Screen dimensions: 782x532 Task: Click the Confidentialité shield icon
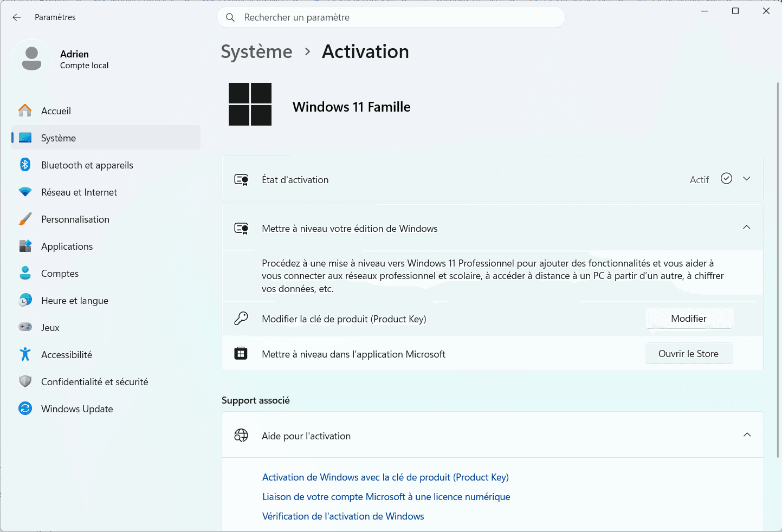click(x=25, y=381)
